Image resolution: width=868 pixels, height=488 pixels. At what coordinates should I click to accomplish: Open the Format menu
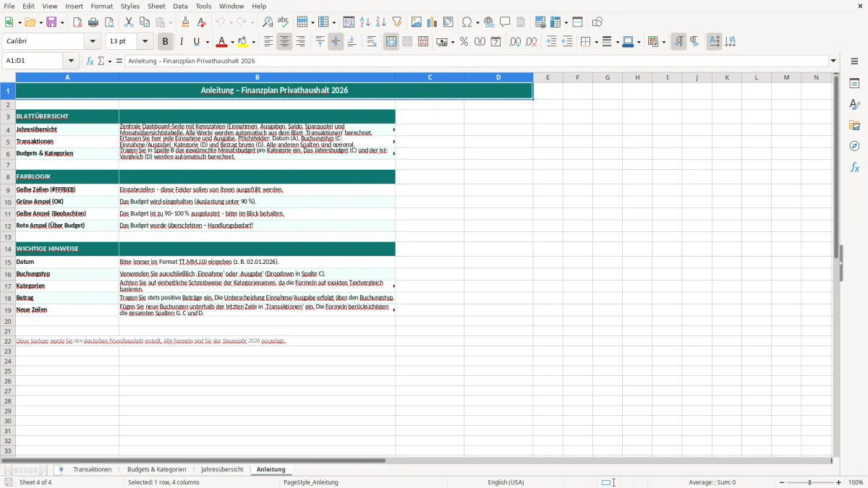click(101, 6)
